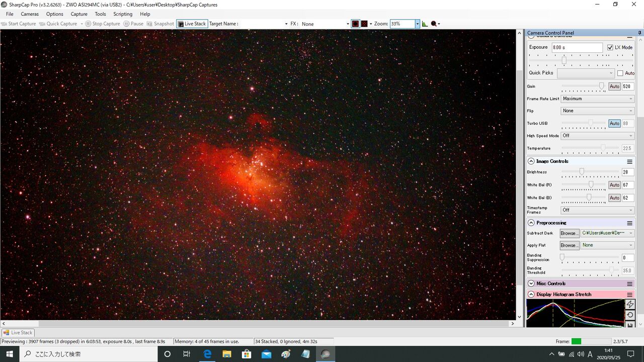
Task: Pin the Camera Control Panel
Action: tap(640, 33)
